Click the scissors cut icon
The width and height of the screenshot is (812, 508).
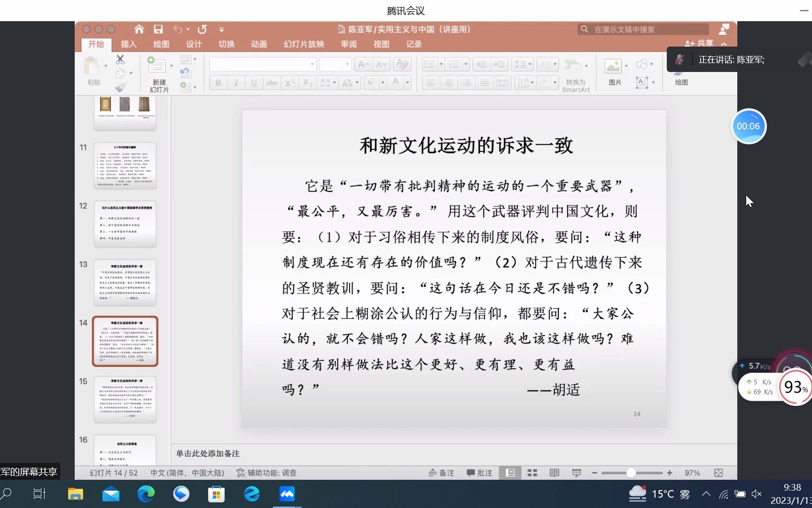pyautogui.click(x=120, y=59)
